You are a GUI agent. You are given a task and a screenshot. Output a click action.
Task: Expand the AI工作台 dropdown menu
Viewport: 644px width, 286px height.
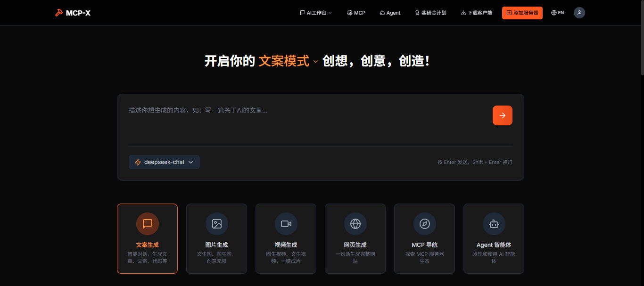pos(315,13)
